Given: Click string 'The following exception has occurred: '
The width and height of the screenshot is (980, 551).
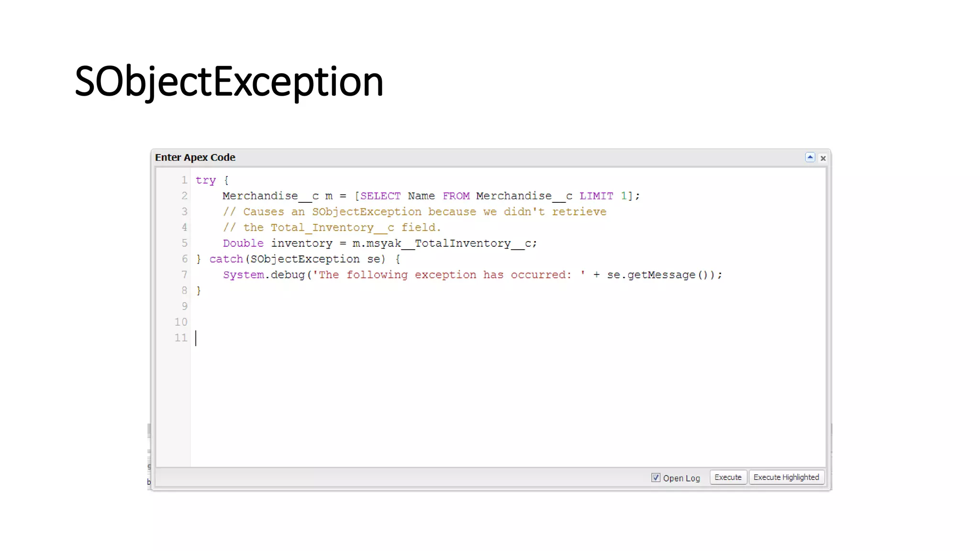Looking at the screenshot, I should pos(449,275).
